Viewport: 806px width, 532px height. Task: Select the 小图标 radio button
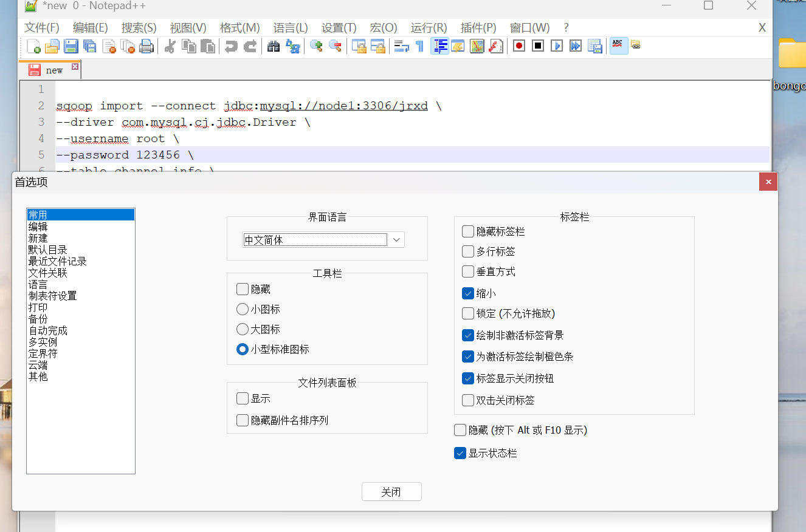(243, 310)
